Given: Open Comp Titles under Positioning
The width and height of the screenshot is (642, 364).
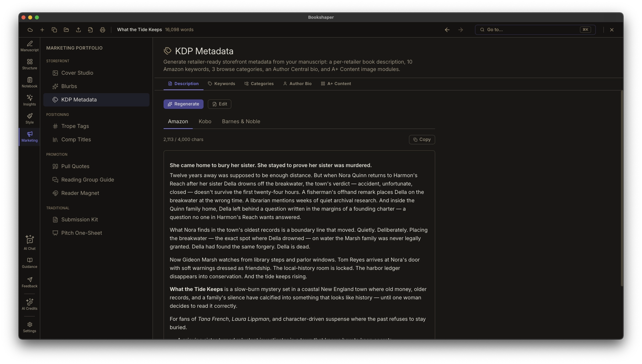Looking at the screenshot, I should 96,140.
